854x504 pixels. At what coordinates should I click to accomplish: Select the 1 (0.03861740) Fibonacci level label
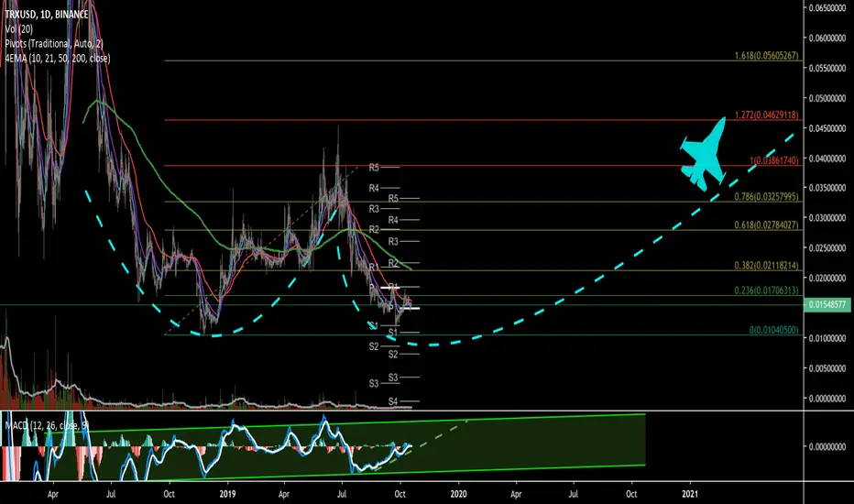click(x=774, y=160)
